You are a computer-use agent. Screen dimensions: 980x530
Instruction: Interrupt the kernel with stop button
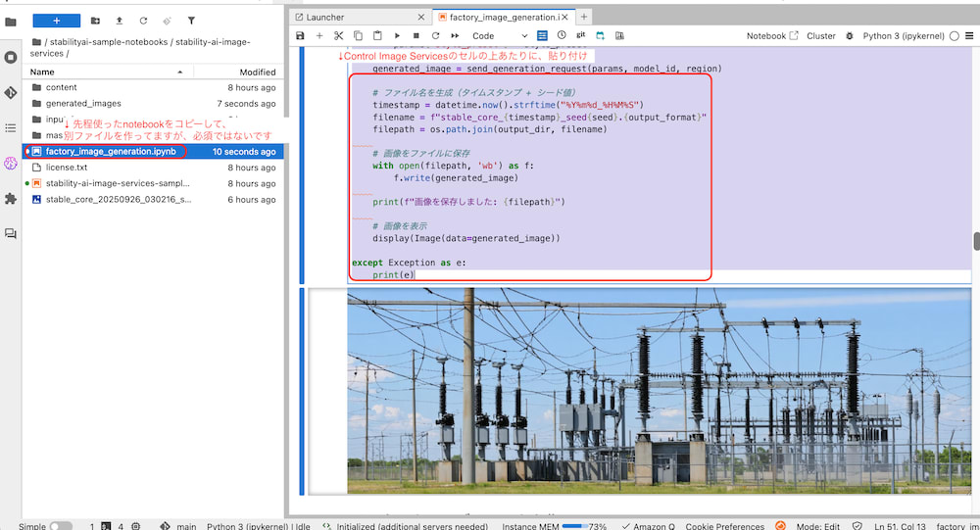tap(416, 36)
